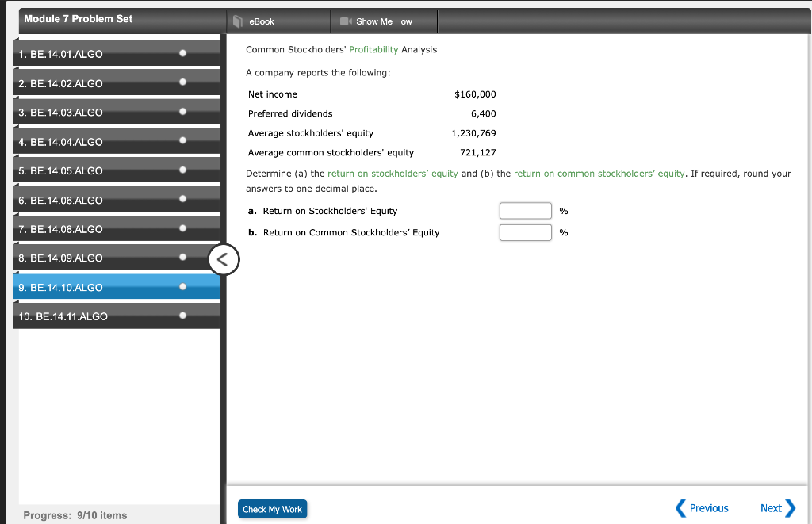The width and height of the screenshot is (812, 524).
Task: Click the completion dot on BE.14.10.ALGO
Action: [182, 287]
